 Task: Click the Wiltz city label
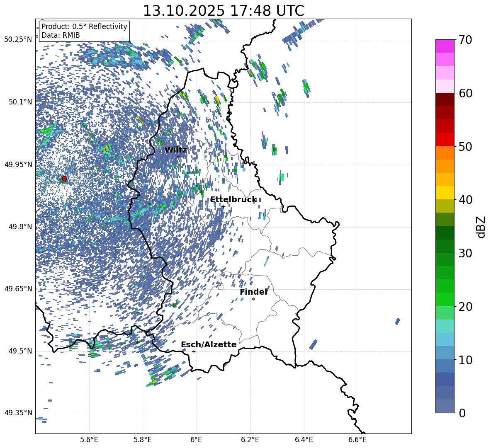(x=176, y=150)
